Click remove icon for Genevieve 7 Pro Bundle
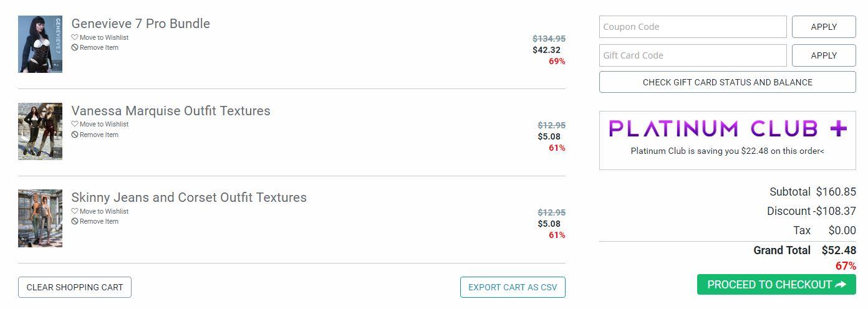Viewport: 868px width, 309px height. [75, 47]
